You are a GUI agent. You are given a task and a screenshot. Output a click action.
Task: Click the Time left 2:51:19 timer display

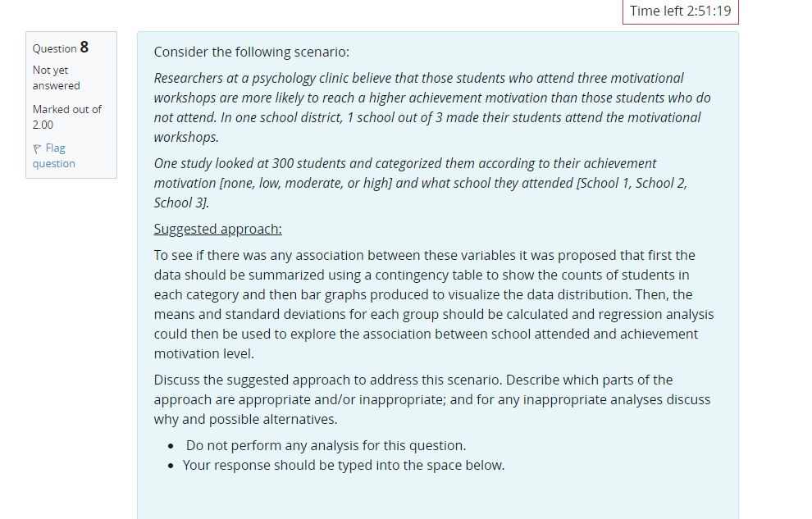click(680, 11)
